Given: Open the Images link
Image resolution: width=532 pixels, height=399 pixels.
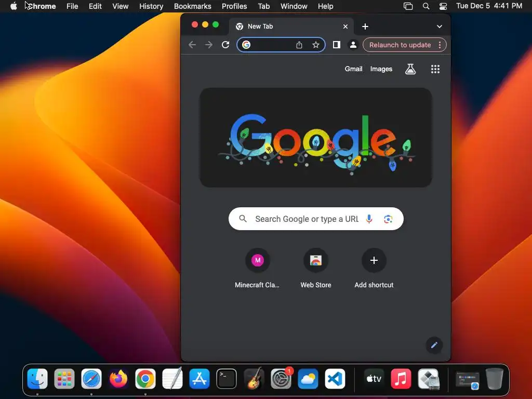Looking at the screenshot, I should [x=381, y=69].
